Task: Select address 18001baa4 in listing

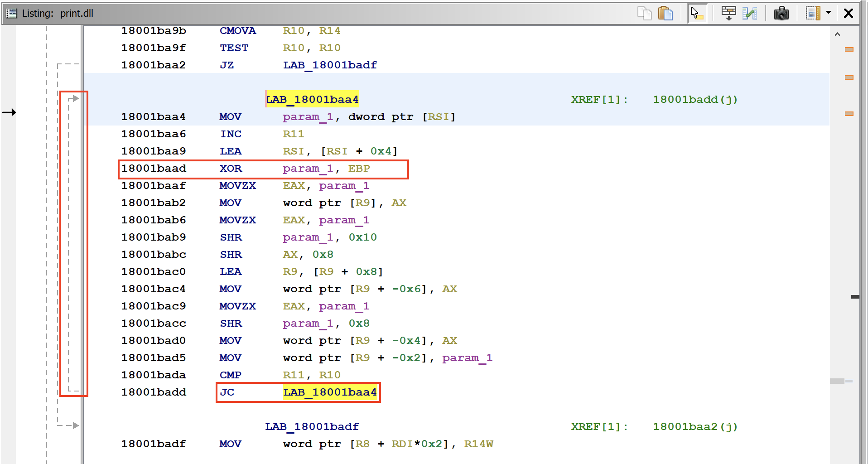Action: (154, 116)
